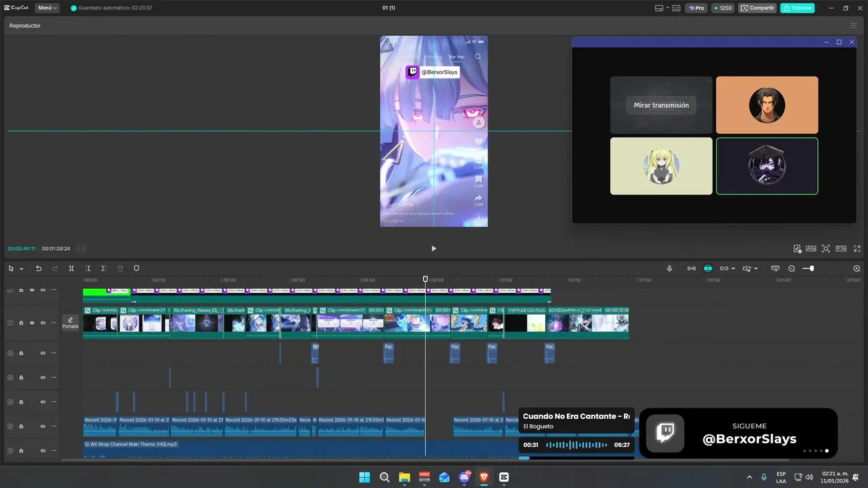
Task: Click the timeline zoom slider handle
Action: pos(812,268)
